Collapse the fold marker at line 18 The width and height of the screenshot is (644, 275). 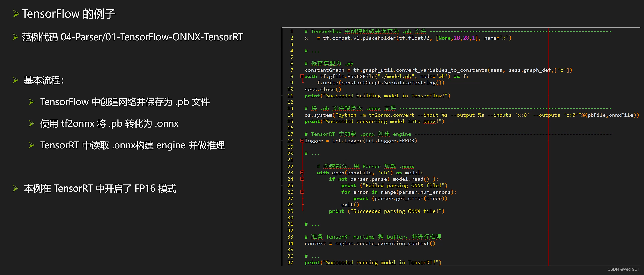point(302,141)
